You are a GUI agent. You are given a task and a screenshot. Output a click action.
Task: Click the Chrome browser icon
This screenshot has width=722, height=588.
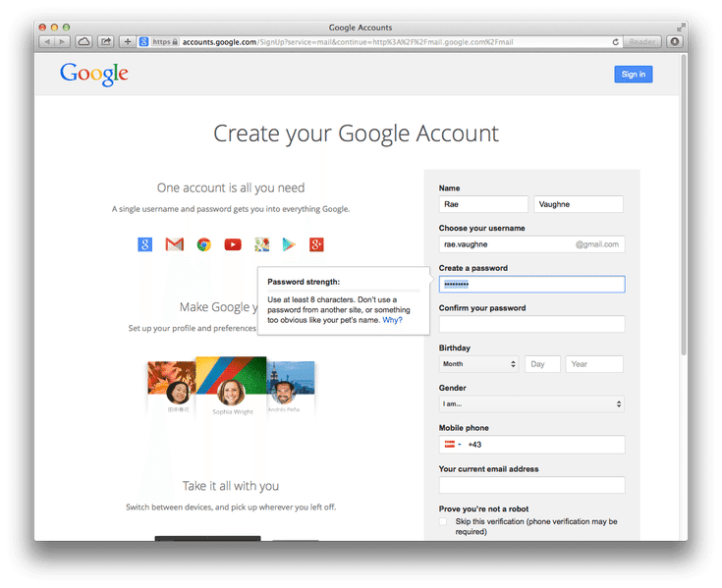coord(204,244)
